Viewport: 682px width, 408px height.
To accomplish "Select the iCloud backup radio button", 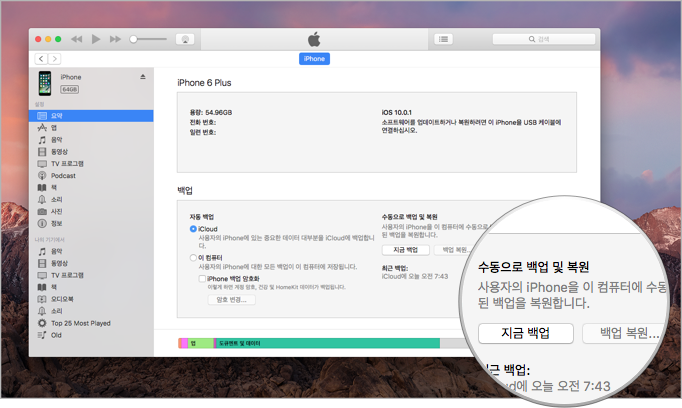I will pos(193,229).
